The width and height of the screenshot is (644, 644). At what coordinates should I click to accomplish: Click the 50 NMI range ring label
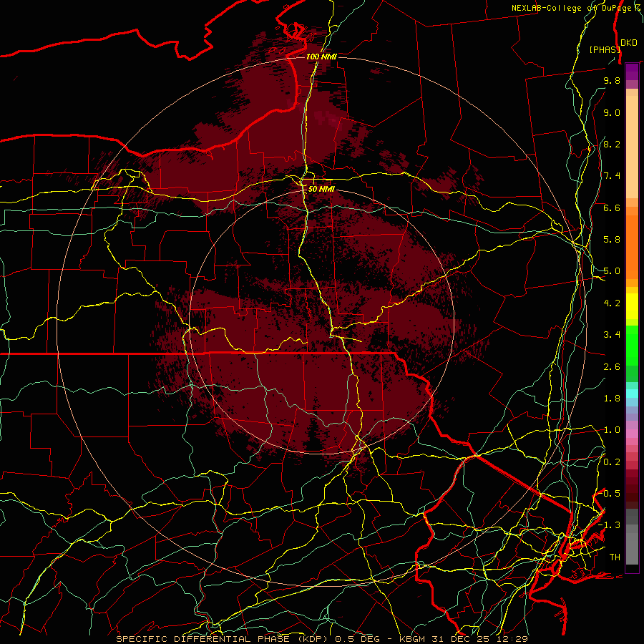(321, 189)
